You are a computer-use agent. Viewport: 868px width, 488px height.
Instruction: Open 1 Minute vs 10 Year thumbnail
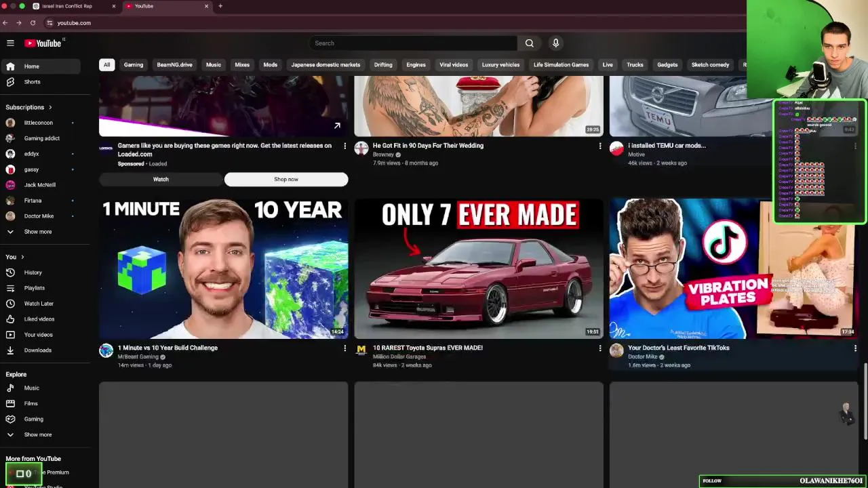224,268
